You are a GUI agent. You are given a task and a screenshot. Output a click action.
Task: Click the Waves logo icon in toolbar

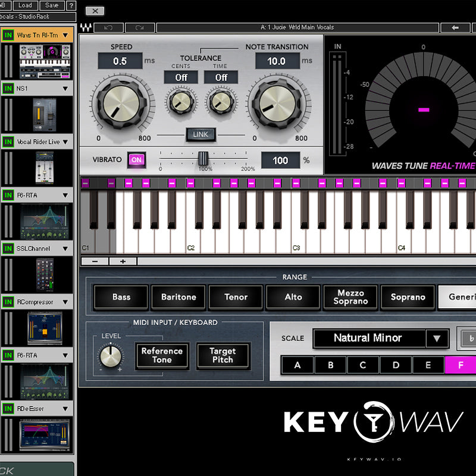tap(87, 27)
